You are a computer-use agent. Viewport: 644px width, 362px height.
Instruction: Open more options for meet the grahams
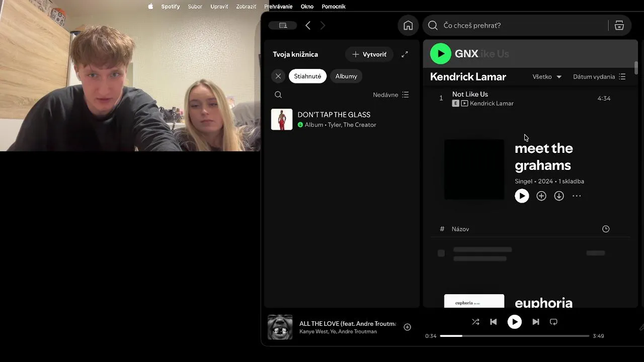(577, 196)
